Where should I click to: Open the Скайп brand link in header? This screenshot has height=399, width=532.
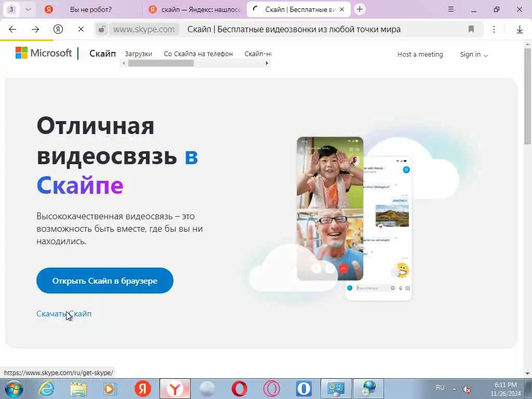102,54
